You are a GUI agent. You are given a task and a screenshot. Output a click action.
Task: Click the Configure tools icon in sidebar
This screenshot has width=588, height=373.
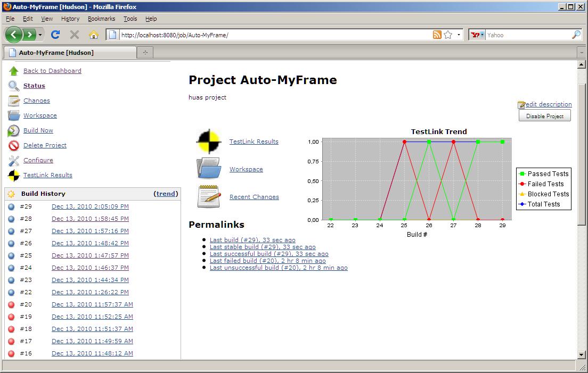(14, 161)
